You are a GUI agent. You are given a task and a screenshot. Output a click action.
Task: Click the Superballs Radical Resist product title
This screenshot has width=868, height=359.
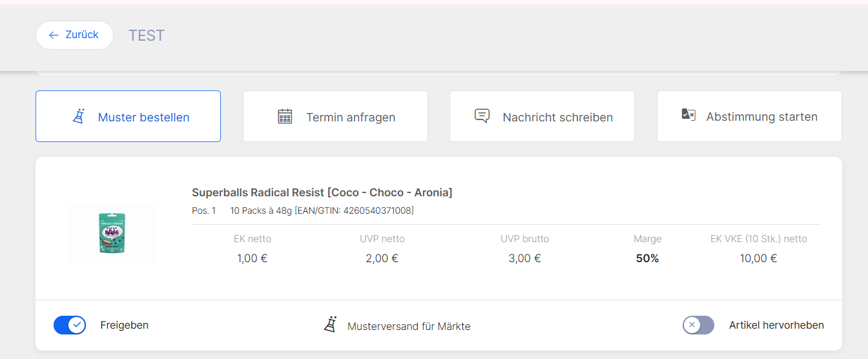[322, 192]
